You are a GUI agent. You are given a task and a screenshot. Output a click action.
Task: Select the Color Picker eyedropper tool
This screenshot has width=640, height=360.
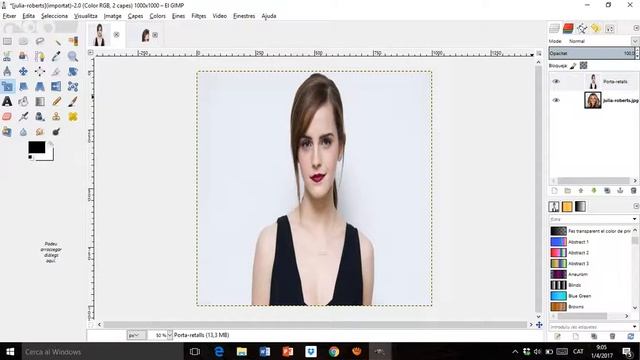click(x=56, y=56)
